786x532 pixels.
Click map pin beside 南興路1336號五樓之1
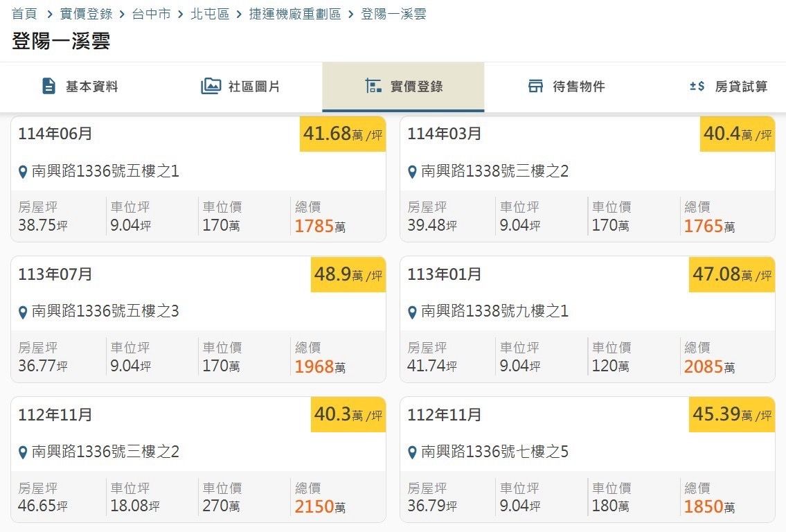[23, 172]
